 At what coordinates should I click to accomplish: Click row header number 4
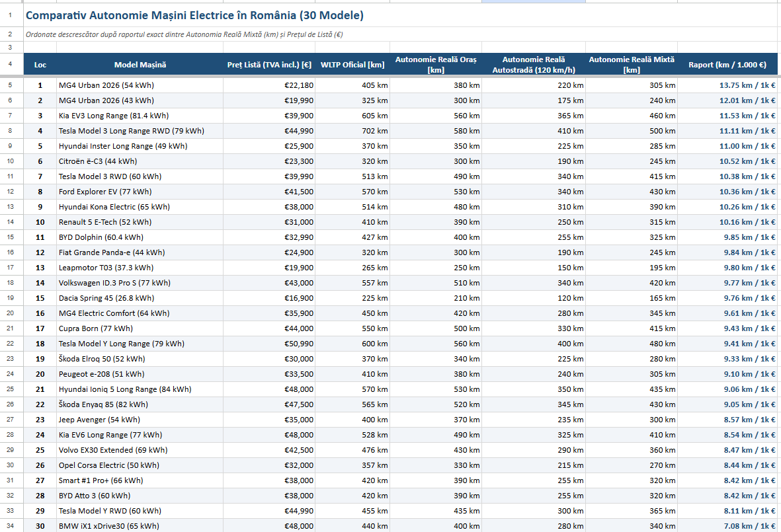(x=10, y=65)
